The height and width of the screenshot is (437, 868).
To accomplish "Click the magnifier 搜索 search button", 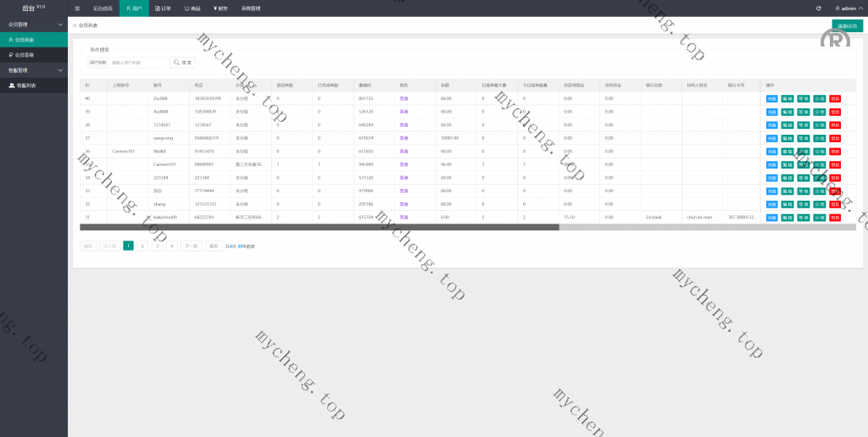I will [x=182, y=63].
